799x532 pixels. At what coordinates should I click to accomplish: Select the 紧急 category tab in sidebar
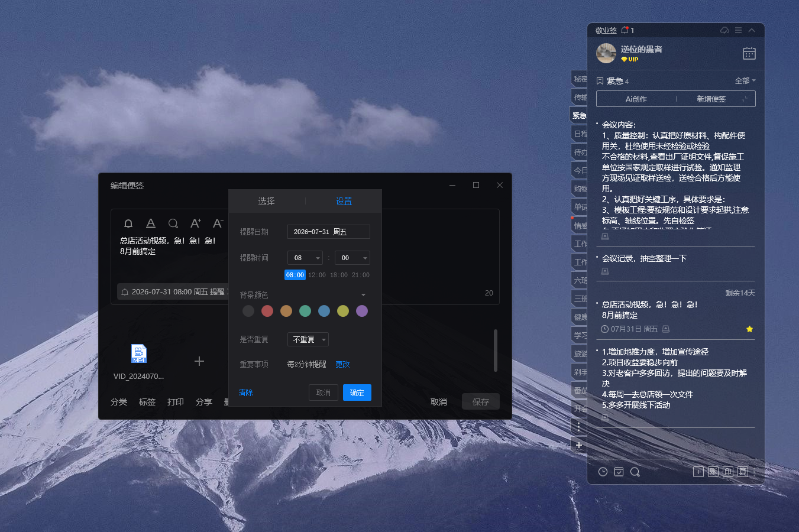[579, 115]
